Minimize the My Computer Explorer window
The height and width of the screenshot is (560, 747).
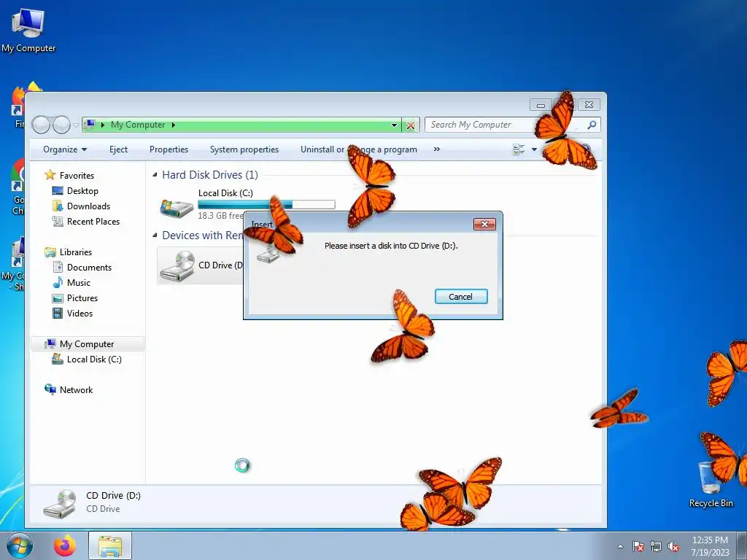[541, 105]
